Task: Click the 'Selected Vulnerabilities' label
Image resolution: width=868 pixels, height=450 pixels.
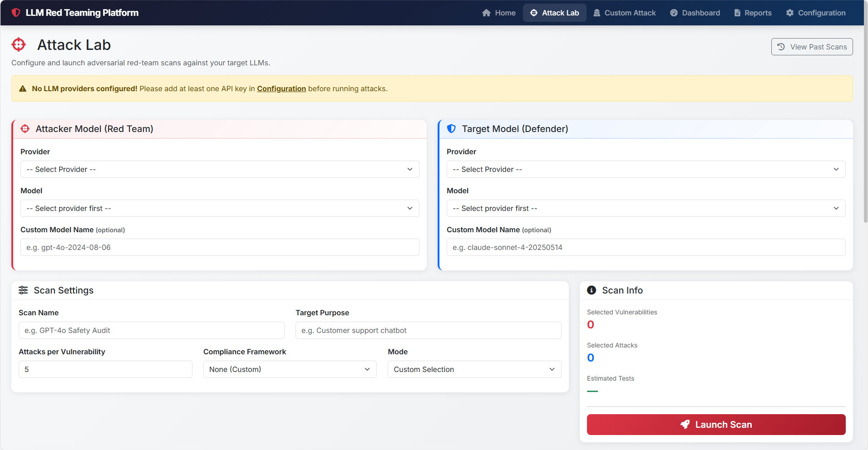Action: coord(622,312)
